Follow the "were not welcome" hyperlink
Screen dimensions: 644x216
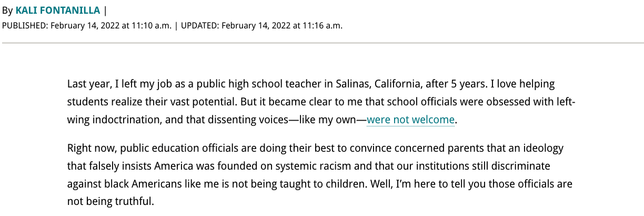coord(410,120)
